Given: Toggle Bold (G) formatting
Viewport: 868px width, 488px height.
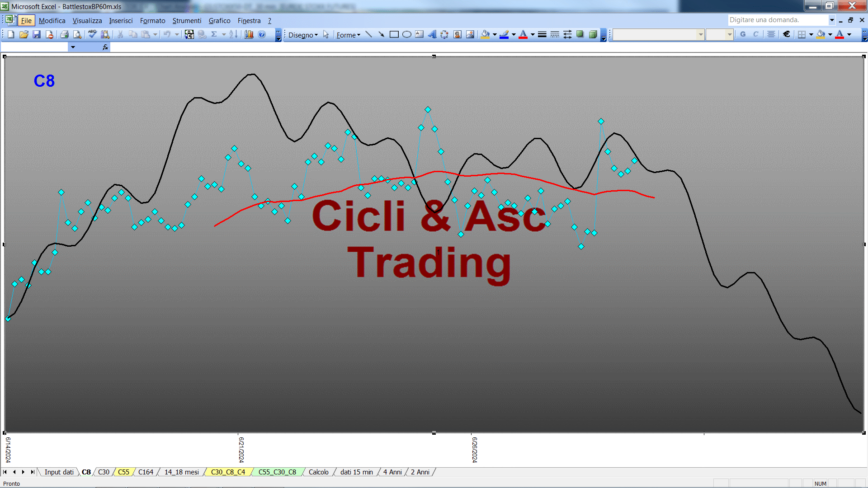Looking at the screenshot, I should pyautogui.click(x=743, y=34).
